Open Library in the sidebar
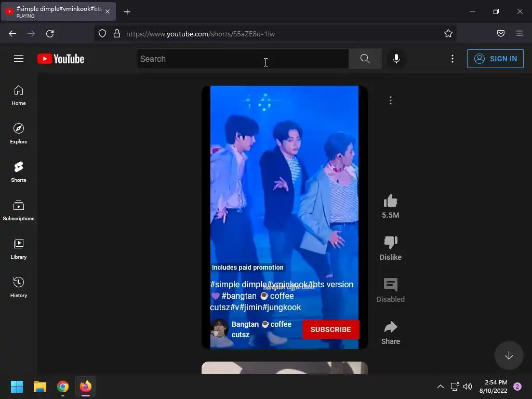Viewport: 532px width, 399px height. tap(19, 249)
